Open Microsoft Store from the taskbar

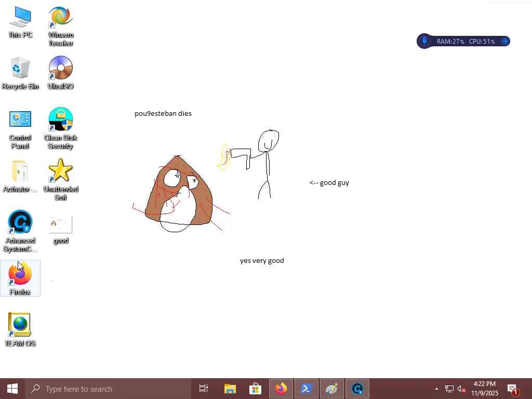tap(255, 389)
